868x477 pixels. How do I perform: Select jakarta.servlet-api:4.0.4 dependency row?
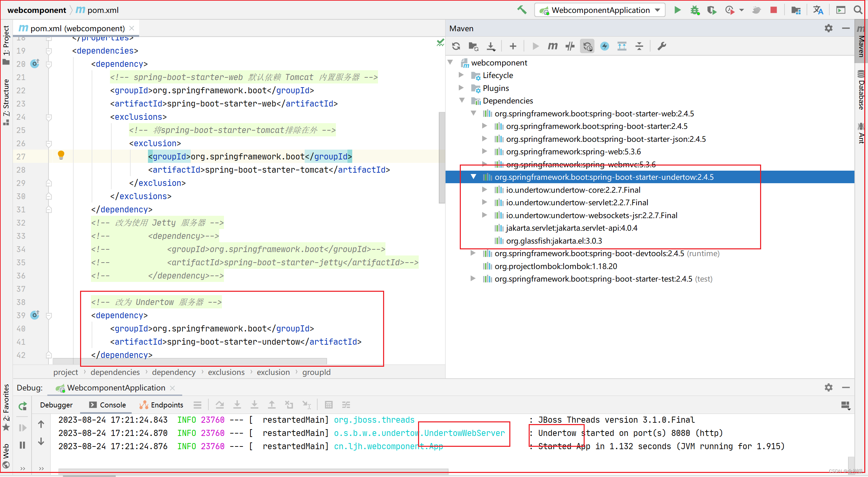click(649, 228)
